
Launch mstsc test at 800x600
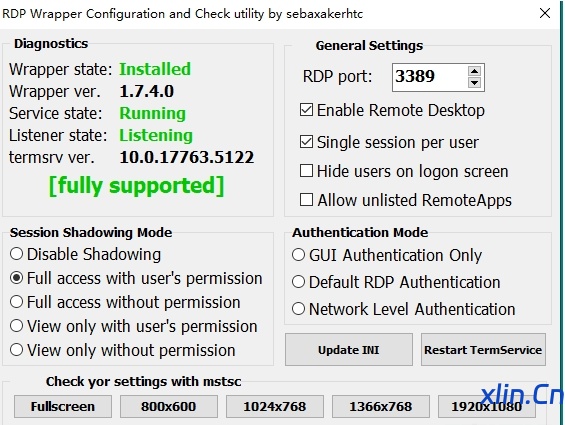click(x=169, y=407)
